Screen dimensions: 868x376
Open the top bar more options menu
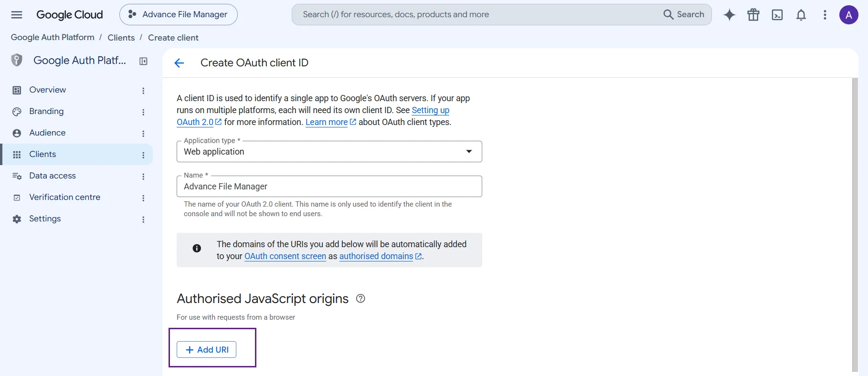[x=825, y=15]
